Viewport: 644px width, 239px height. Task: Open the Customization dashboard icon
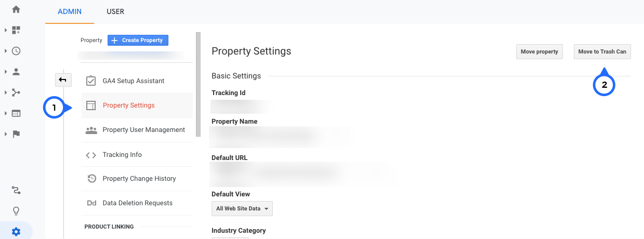(x=16, y=30)
